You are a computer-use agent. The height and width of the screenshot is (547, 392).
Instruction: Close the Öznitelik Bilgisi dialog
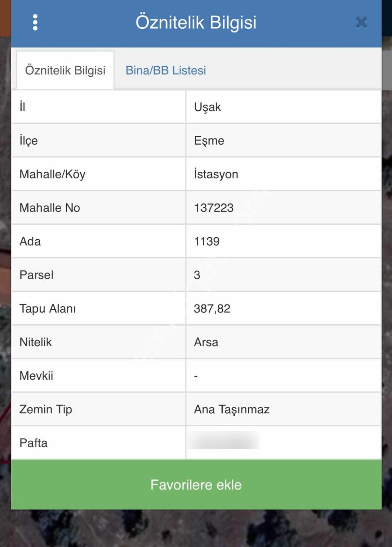point(361,23)
